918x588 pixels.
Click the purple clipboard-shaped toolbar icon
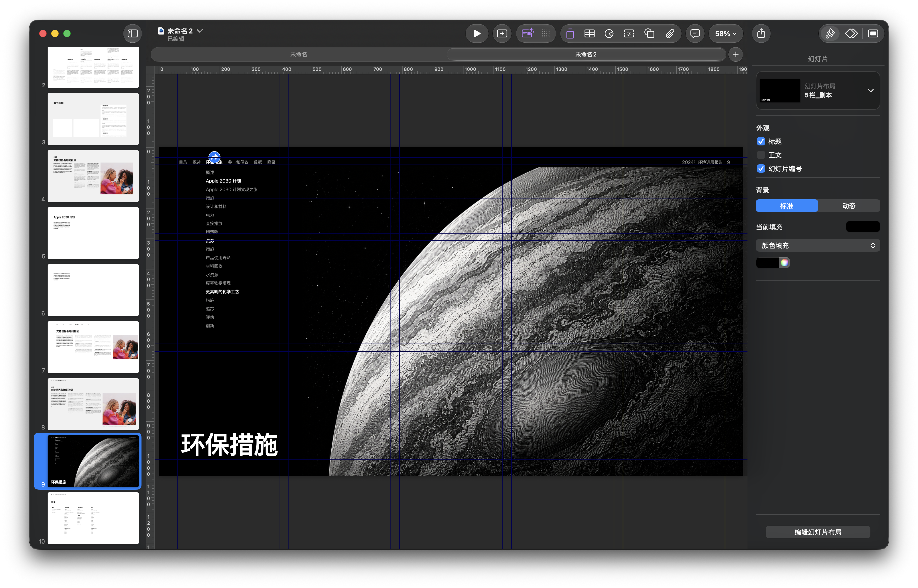(x=570, y=33)
